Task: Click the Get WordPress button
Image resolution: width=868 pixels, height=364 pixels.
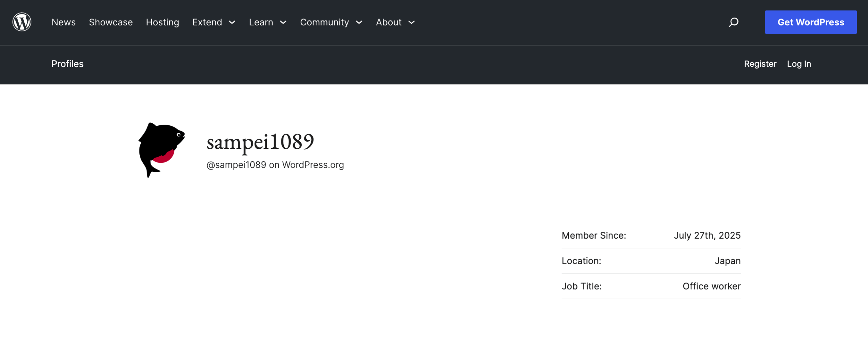Action: (810, 22)
